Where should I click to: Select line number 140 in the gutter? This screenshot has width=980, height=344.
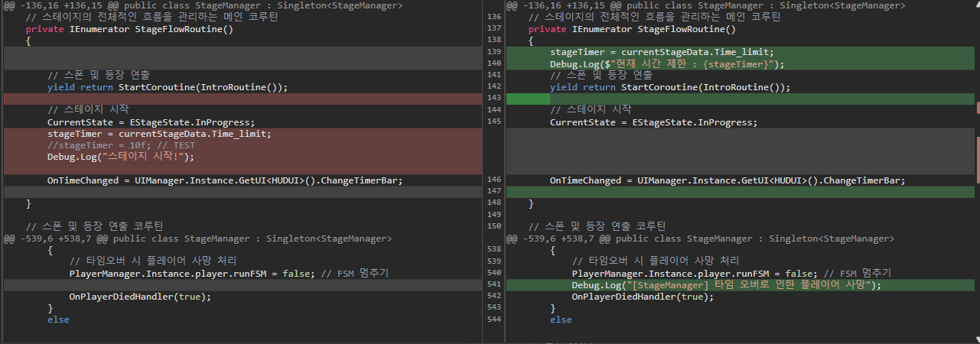(x=493, y=64)
